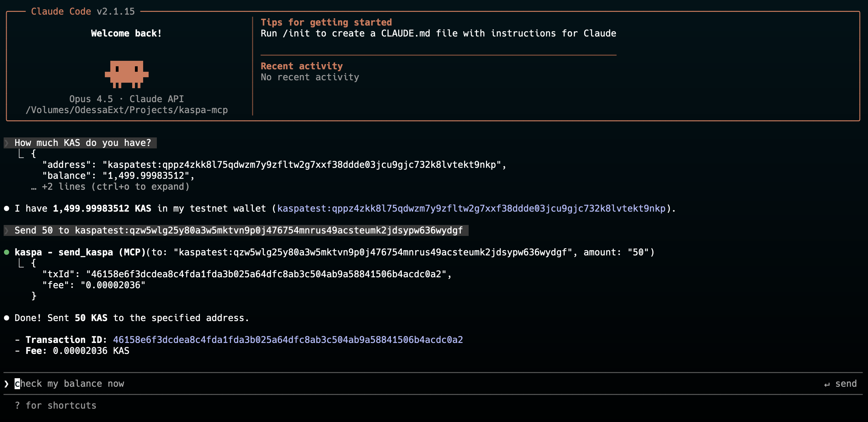This screenshot has width=868, height=422.
Task: Click the prompt chevron in the input field
Action: (x=6, y=384)
